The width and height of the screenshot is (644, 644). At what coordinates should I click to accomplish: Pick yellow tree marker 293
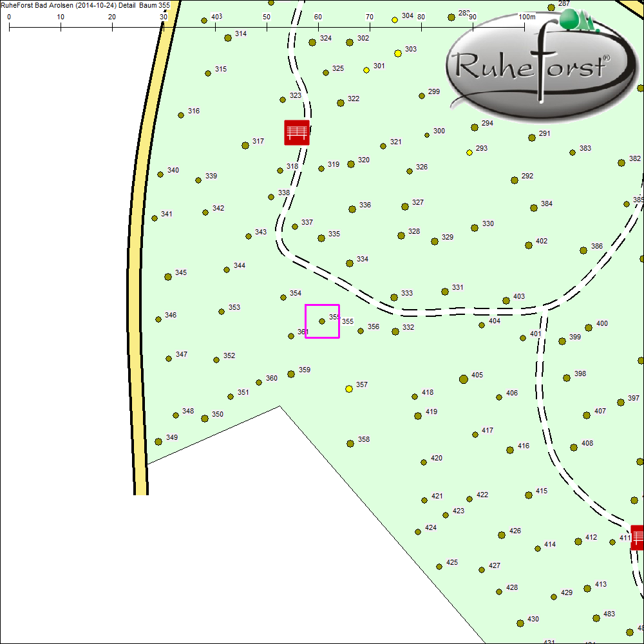coord(469,153)
